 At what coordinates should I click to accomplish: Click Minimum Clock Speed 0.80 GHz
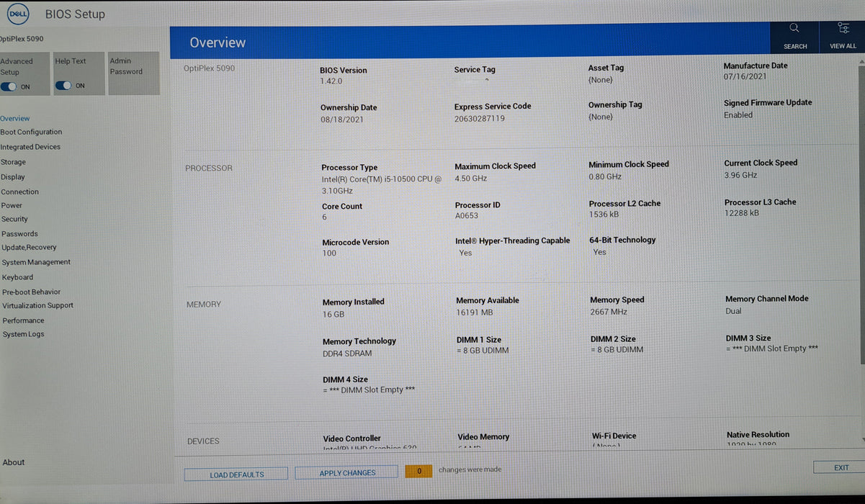point(605,177)
